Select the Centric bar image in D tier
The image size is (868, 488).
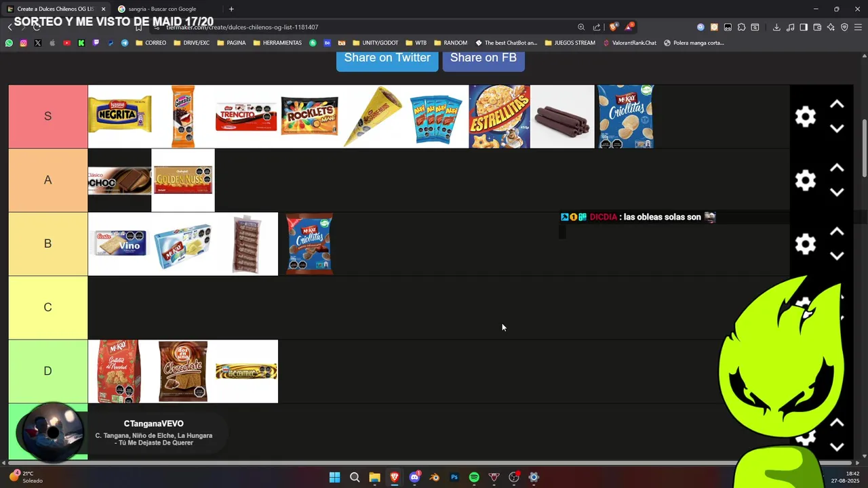[246, 371]
